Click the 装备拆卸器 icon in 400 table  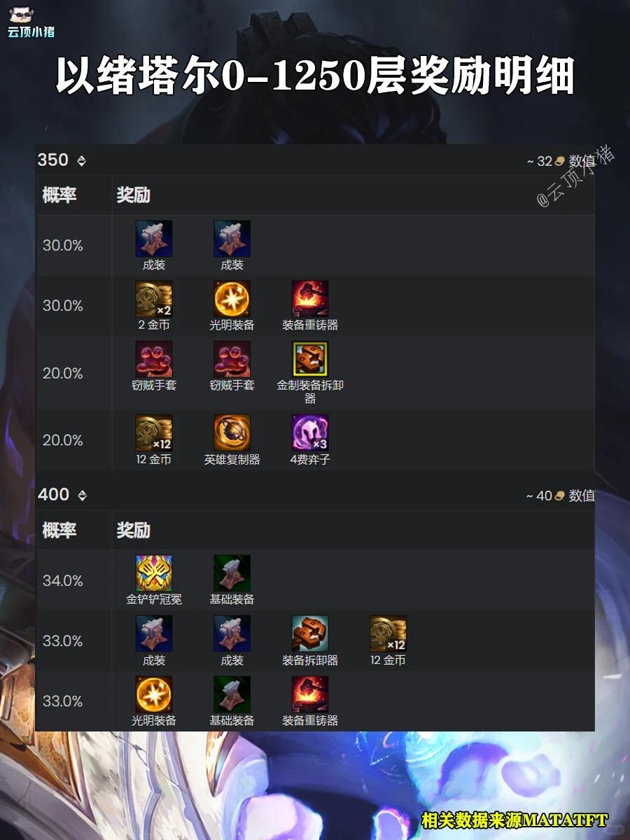click(310, 633)
